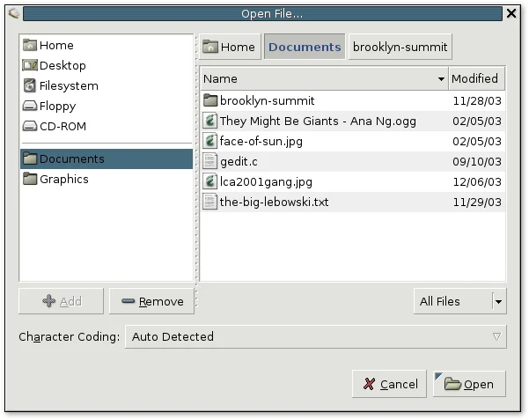Click the home icon on the Home path button

(x=210, y=47)
